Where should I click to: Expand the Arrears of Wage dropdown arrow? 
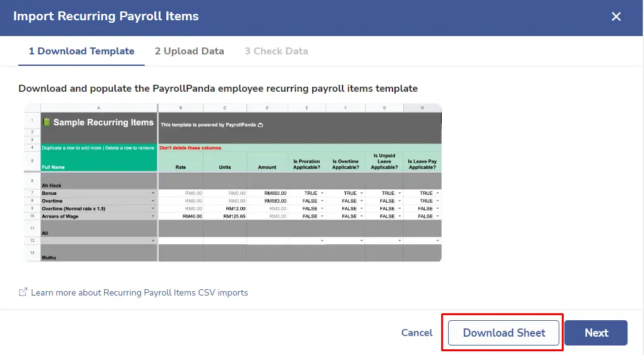[153, 216]
